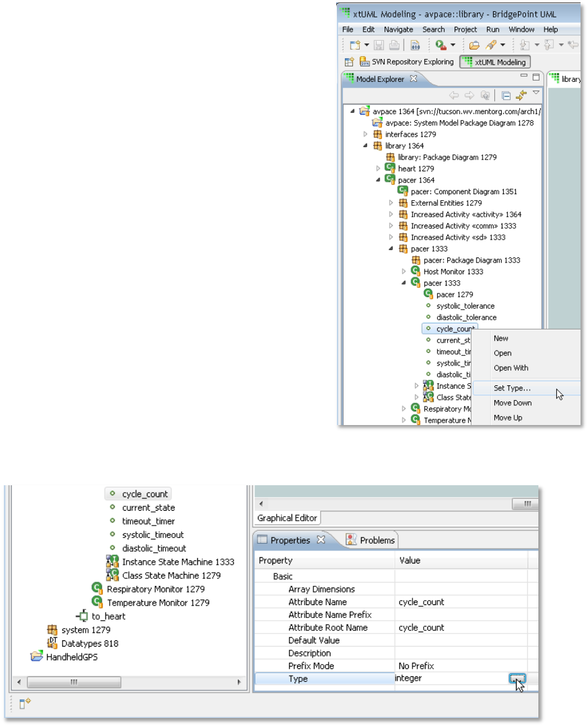
Task: Click the New wizard toolbar icon
Action: coord(355,45)
